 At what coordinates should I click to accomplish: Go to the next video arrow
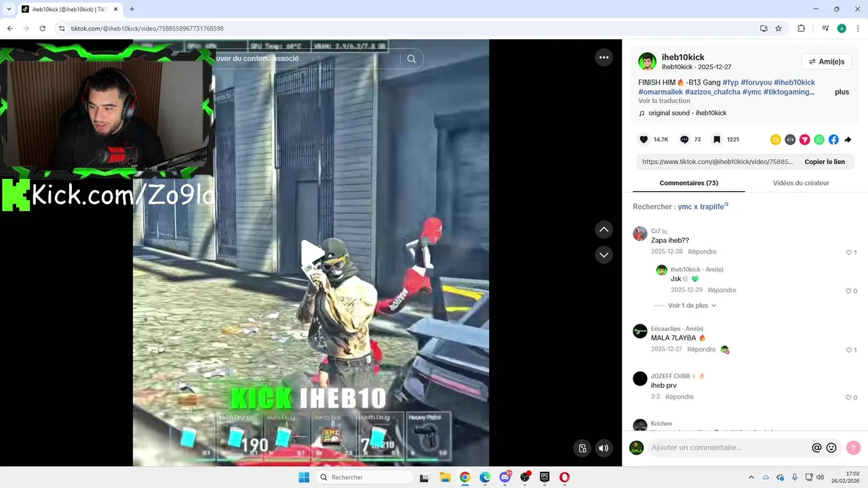pos(604,255)
